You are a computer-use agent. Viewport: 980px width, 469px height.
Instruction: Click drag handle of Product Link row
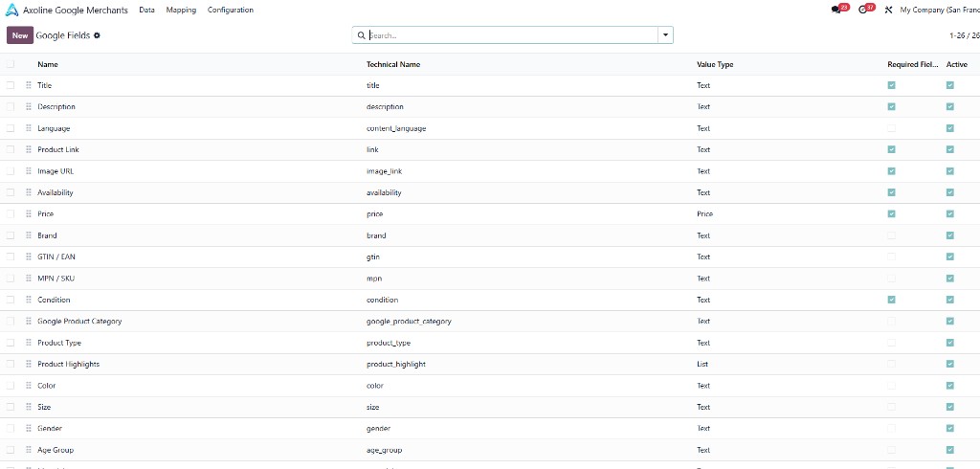(29, 149)
